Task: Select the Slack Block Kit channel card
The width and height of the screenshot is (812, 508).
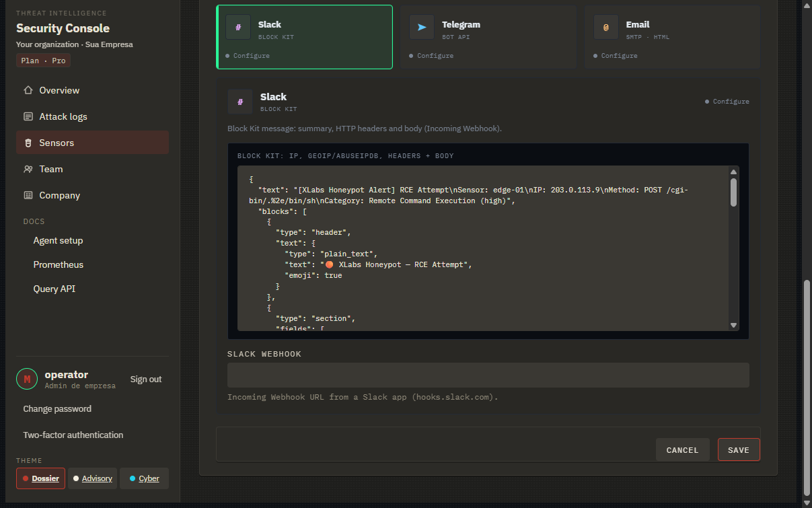Action: coord(304,37)
